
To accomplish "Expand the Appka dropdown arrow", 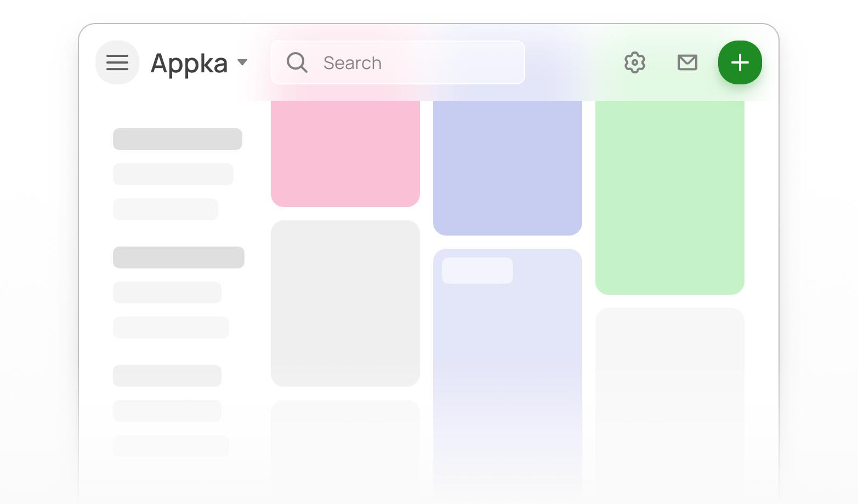I will point(242,62).
